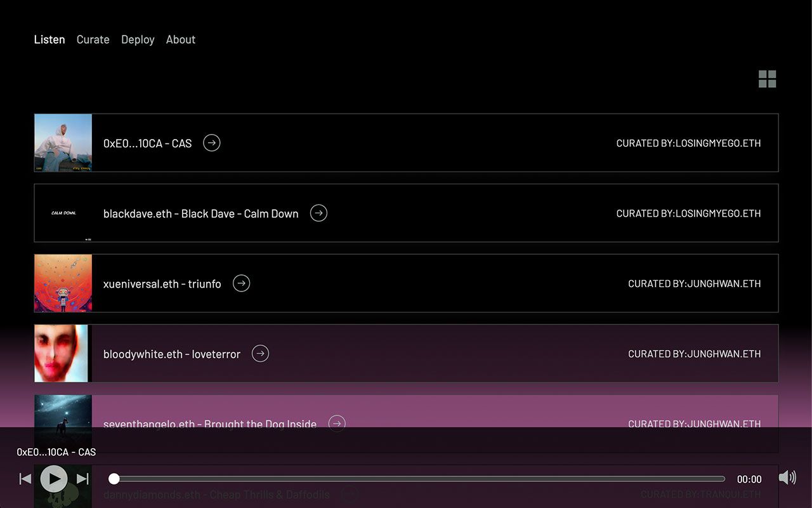This screenshot has width=812, height=508.
Task: Open arrow icon for Brought the Dog Inside
Action: point(337,423)
